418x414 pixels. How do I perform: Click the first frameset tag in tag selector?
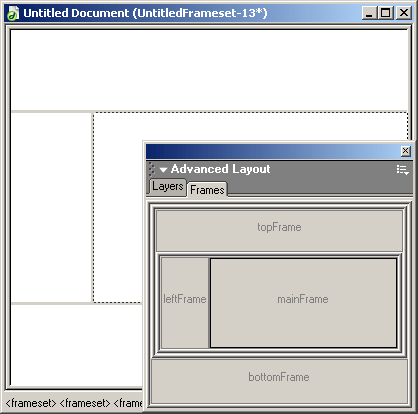coord(31,403)
